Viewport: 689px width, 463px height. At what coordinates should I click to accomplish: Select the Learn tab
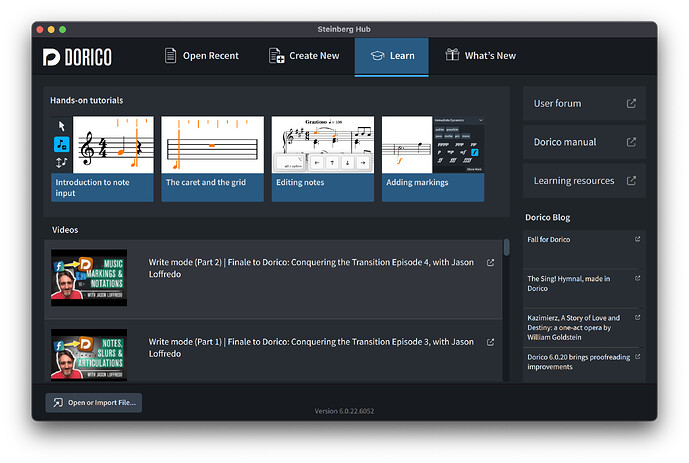click(392, 57)
